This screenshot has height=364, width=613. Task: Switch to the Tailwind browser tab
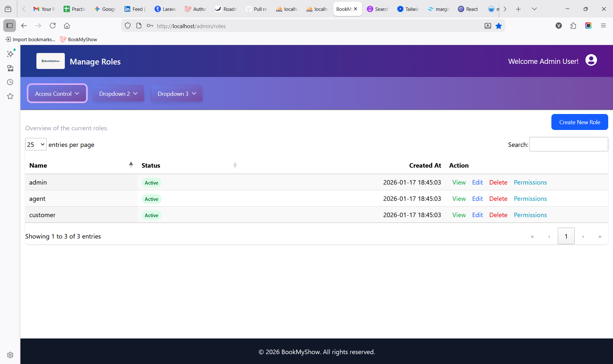pos(408,9)
